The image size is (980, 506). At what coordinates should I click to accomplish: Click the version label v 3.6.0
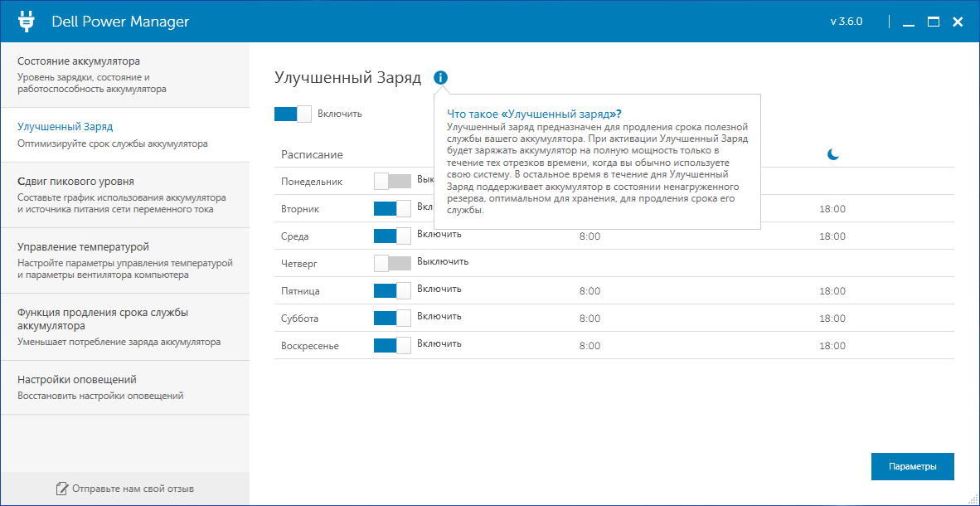click(847, 22)
